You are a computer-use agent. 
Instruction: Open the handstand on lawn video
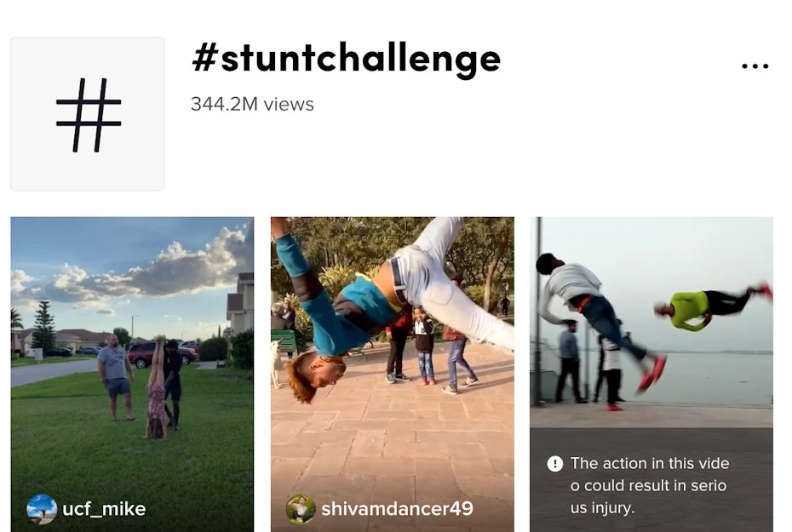pos(132,374)
